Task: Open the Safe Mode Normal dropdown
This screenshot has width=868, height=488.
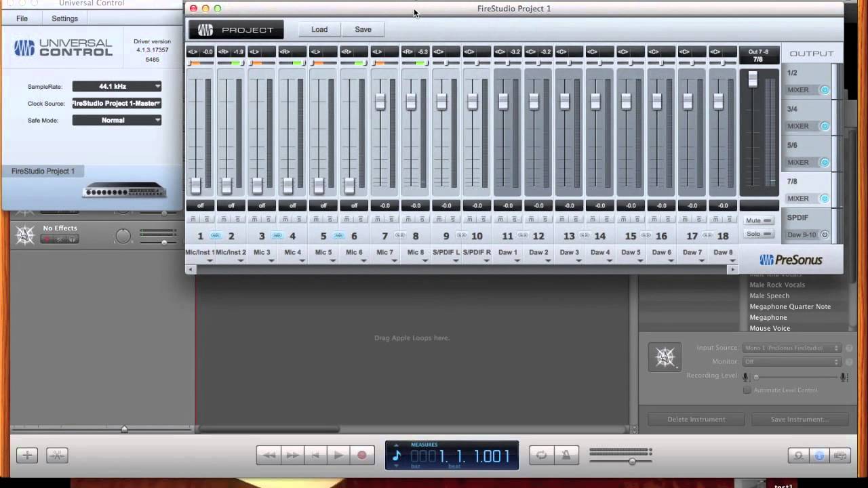Action: click(x=117, y=120)
